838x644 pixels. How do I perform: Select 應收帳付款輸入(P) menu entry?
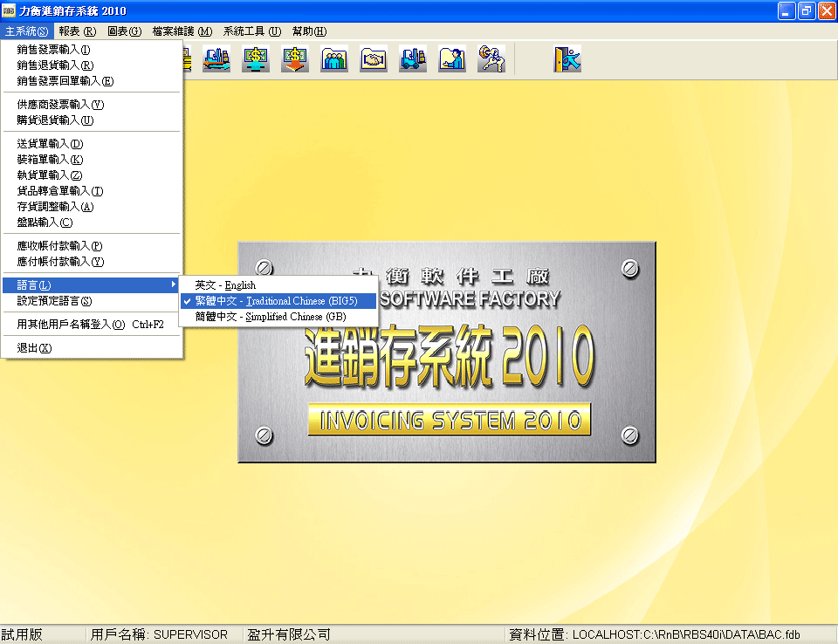(x=92, y=246)
